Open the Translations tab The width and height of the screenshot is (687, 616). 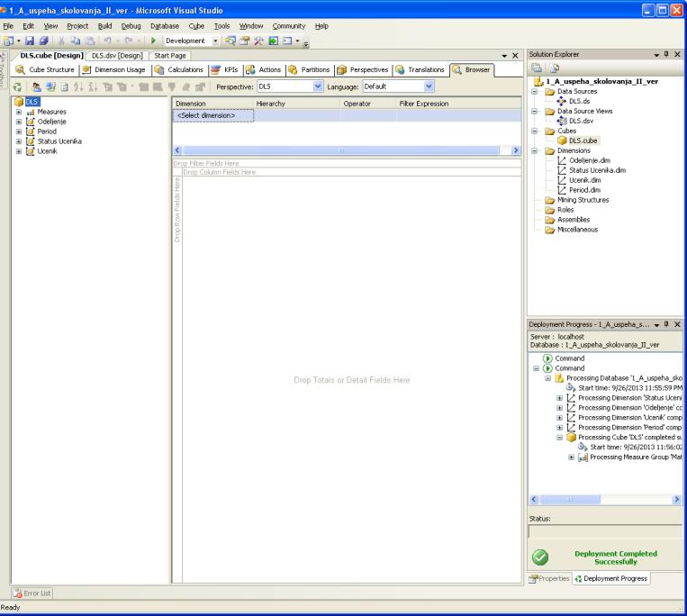pos(420,69)
